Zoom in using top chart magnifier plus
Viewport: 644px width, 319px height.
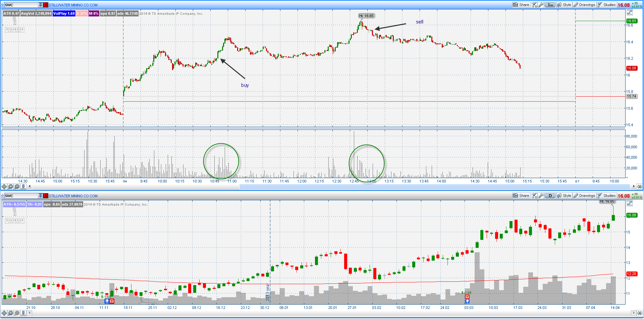(10, 187)
